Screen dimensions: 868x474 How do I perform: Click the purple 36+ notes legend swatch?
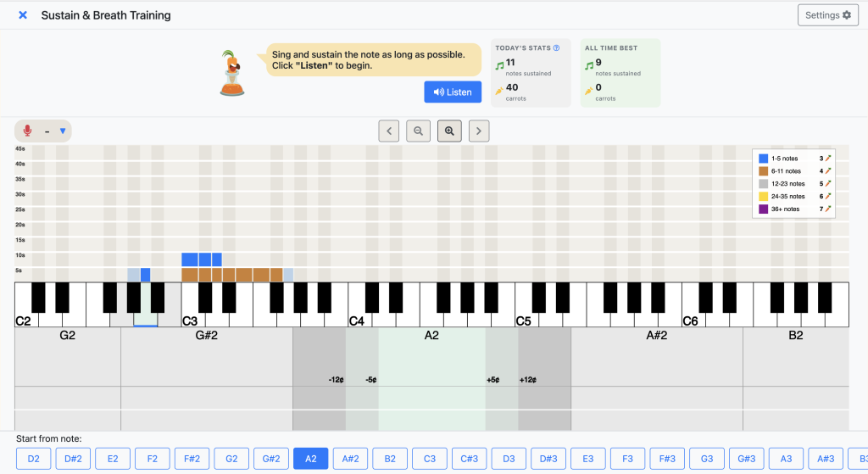763,209
